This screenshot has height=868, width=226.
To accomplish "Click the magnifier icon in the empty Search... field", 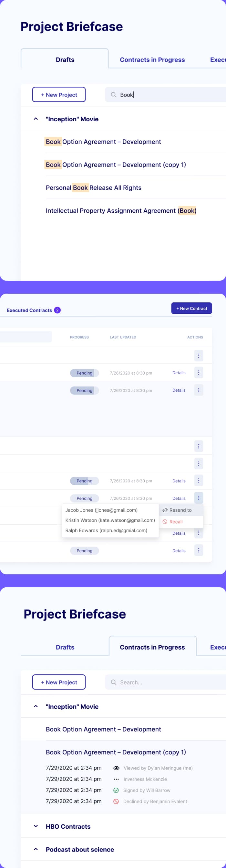I will pos(114,682).
